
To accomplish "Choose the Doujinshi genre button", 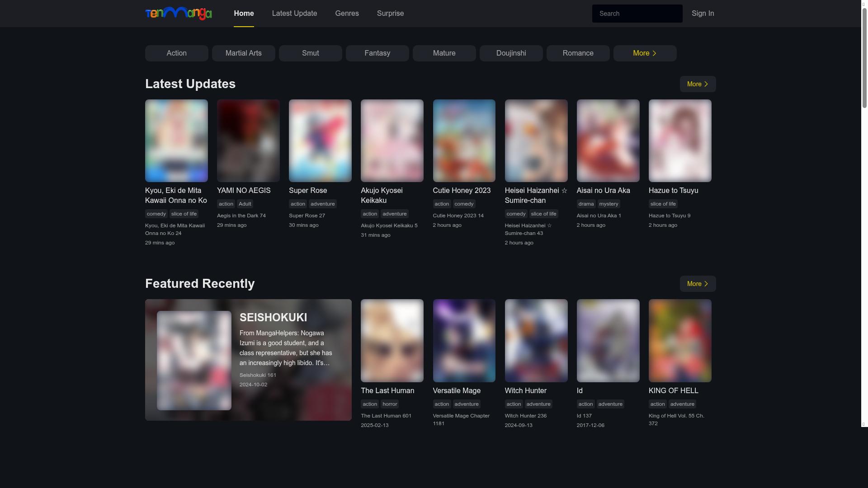I will click(x=511, y=53).
